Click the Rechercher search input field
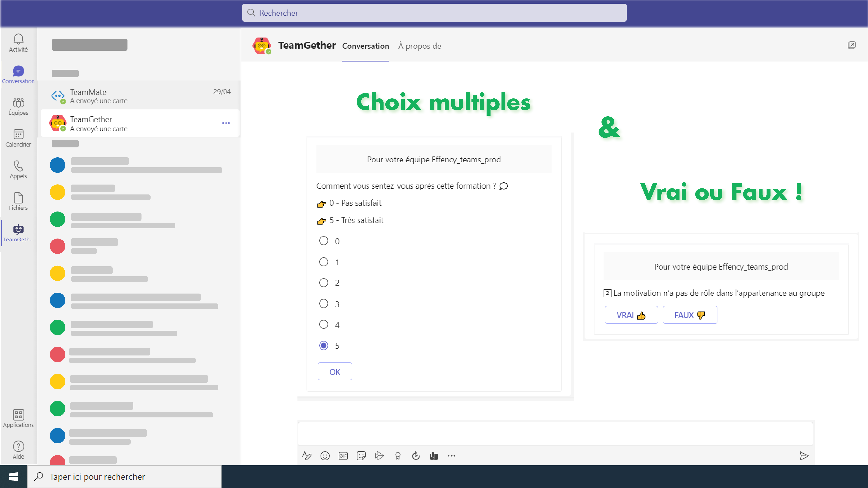The image size is (868, 488). click(434, 13)
